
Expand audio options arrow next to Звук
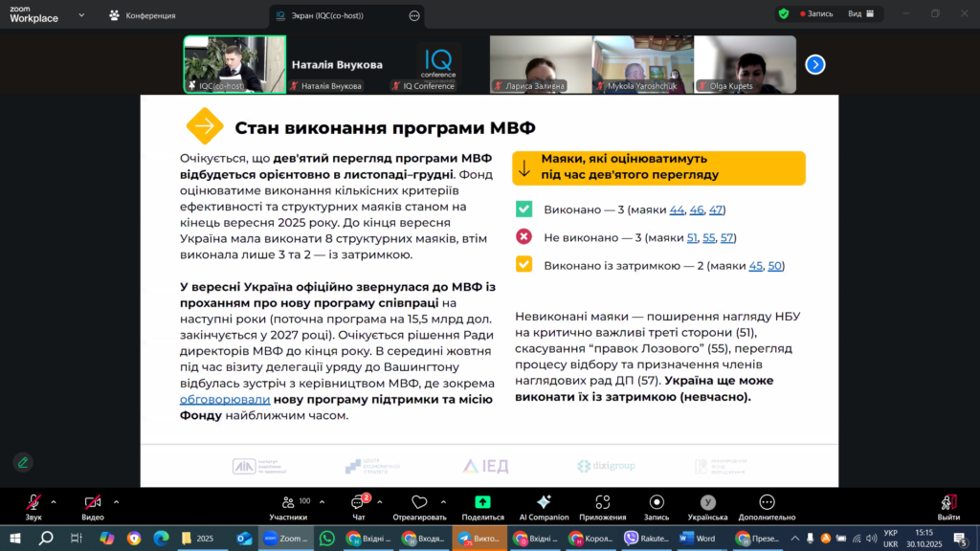point(54,501)
